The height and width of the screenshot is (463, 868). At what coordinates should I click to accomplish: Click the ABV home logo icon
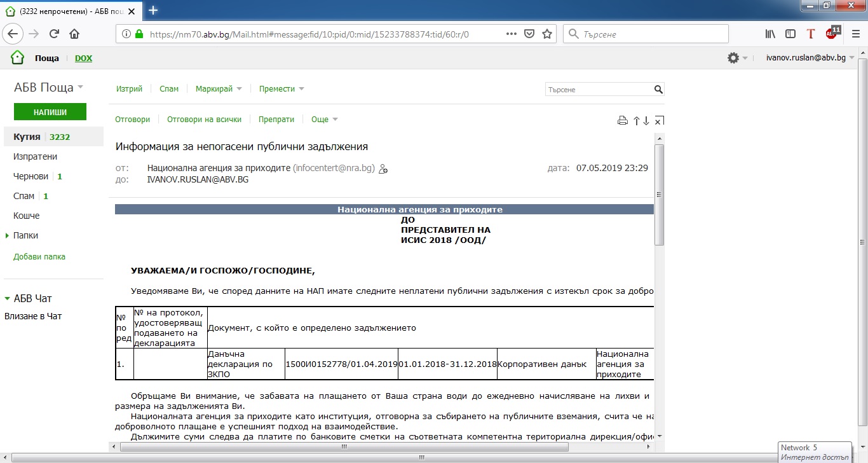pyautogui.click(x=17, y=58)
